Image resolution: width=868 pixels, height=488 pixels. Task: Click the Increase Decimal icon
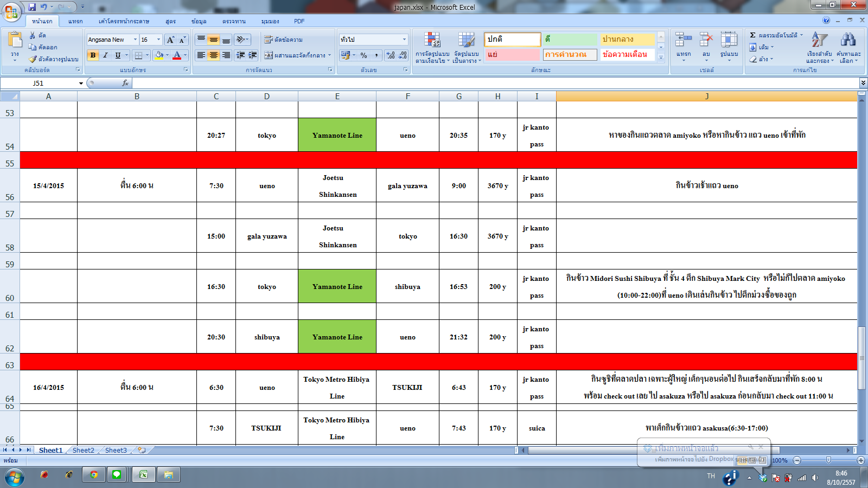(x=390, y=55)
